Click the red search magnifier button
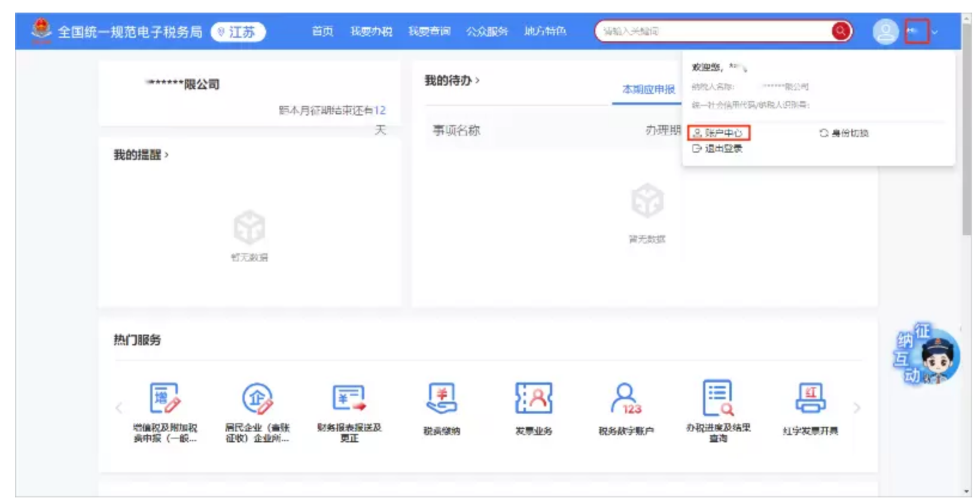Screen dimensions: 980x504 841,31
